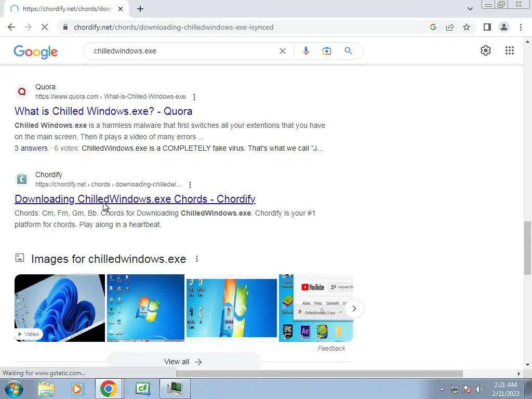Open the '3 answers' link

click(31, 148)
